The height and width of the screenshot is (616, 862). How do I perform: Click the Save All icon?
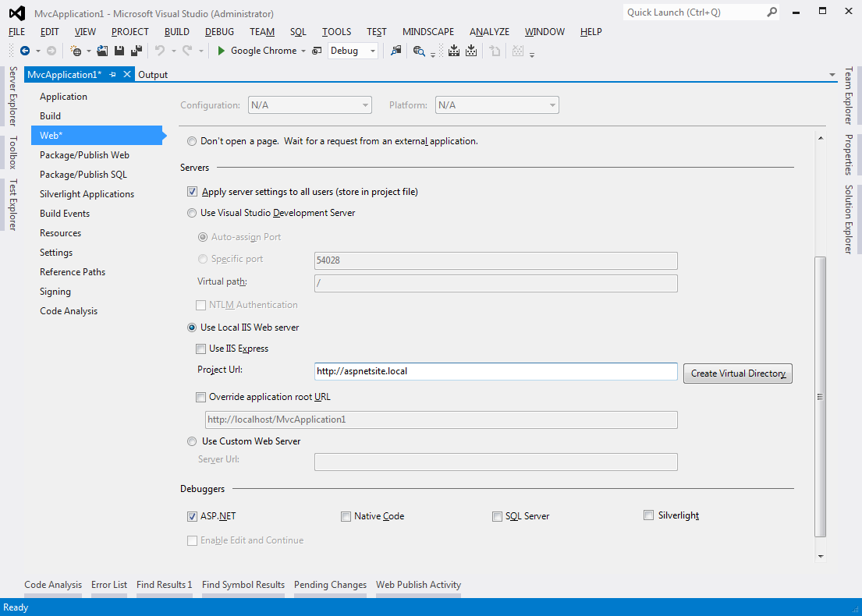[137, 51]
